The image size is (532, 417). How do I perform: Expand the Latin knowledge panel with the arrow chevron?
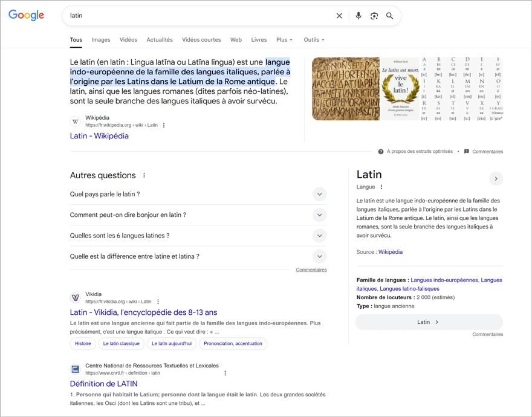click(x=496, y=178)
